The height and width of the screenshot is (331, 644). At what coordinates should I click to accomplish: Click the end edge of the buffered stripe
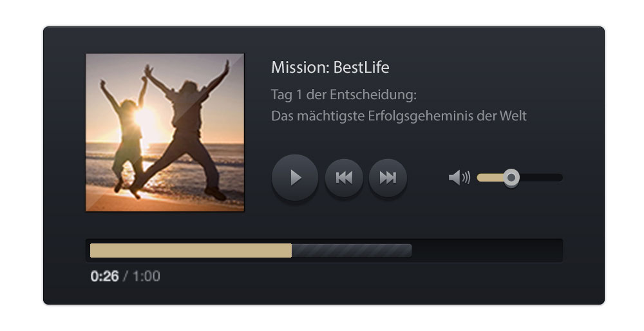tap(410, 251)
